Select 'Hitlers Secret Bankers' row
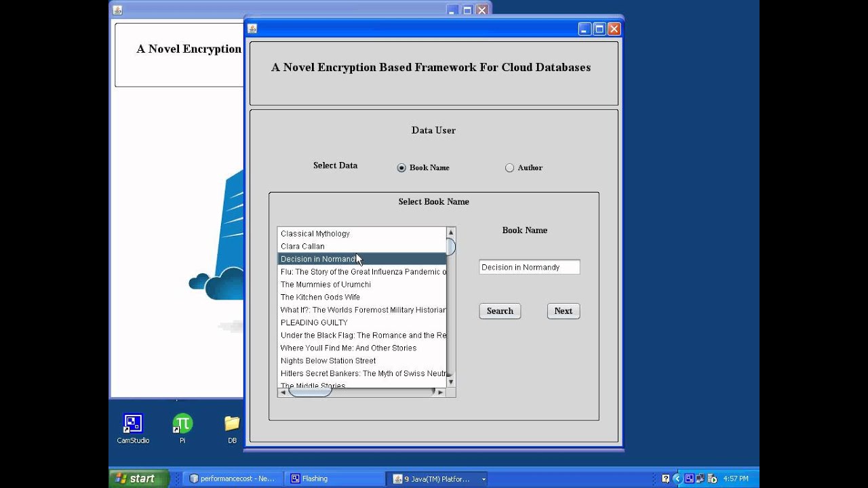Image resolution: width=868 pixels, height=488 pixels. pyautogui.click(x=361, y=373)
